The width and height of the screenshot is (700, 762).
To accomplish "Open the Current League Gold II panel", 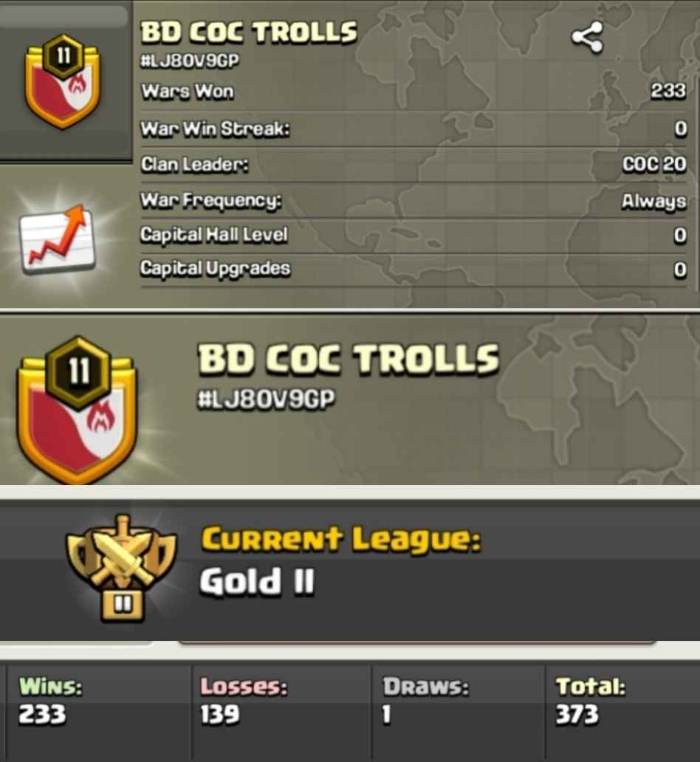I will [x=350, y=569].
